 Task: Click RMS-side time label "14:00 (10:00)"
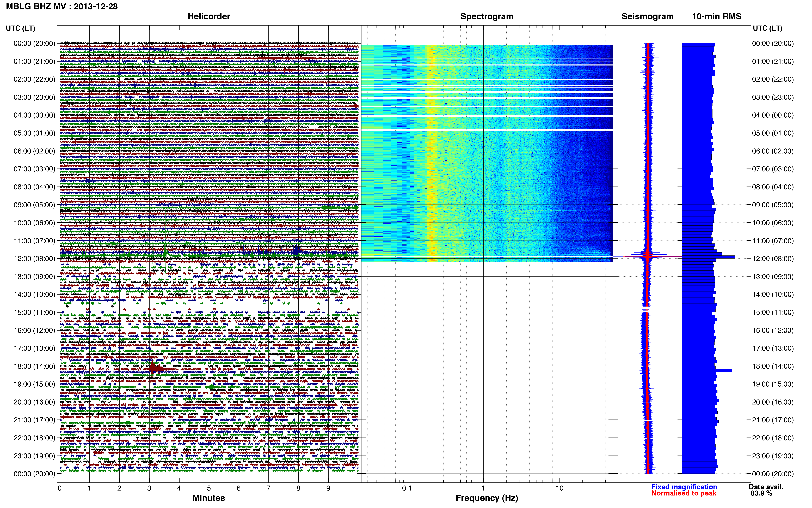773,295
